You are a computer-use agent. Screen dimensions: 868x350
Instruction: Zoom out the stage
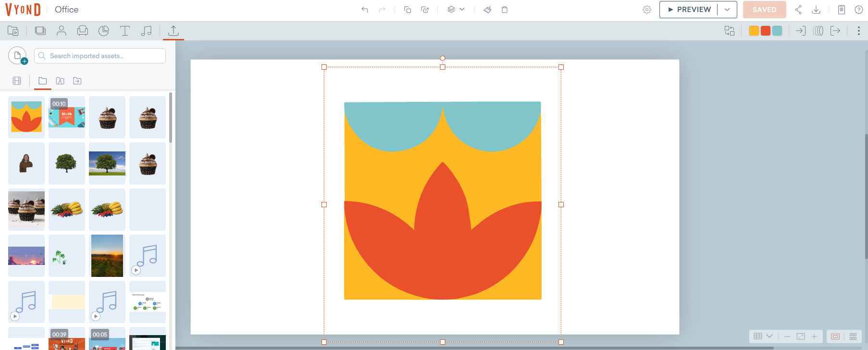(787, 336)
